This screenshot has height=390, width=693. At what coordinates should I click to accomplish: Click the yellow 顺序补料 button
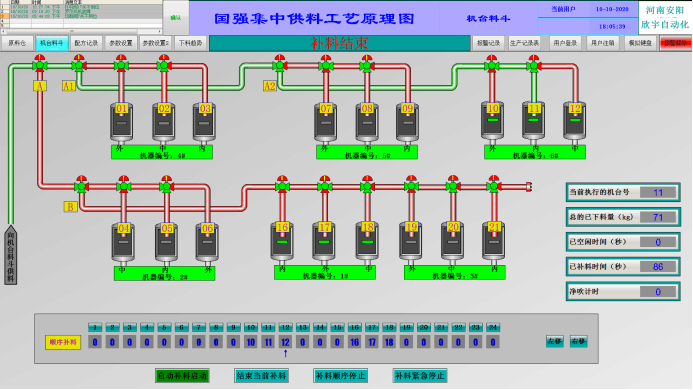pyautogui.click(x=63, y=342)
